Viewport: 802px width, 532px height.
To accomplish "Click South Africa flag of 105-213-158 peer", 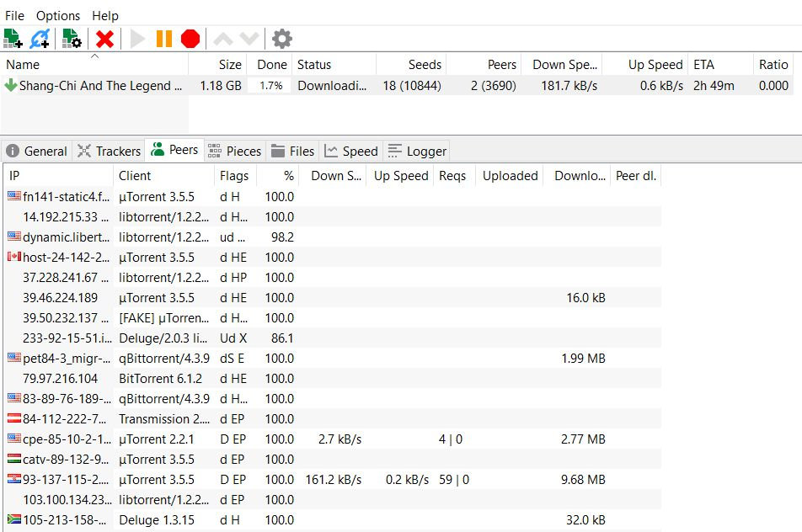I will (13, 519).
